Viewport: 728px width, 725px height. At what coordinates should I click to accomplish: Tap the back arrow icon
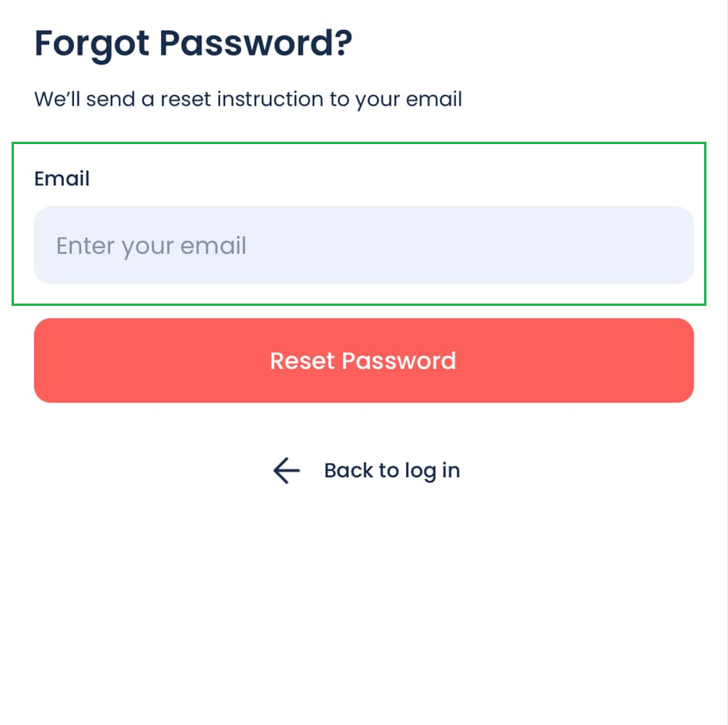pyautogui.click(x=286, y=470)
